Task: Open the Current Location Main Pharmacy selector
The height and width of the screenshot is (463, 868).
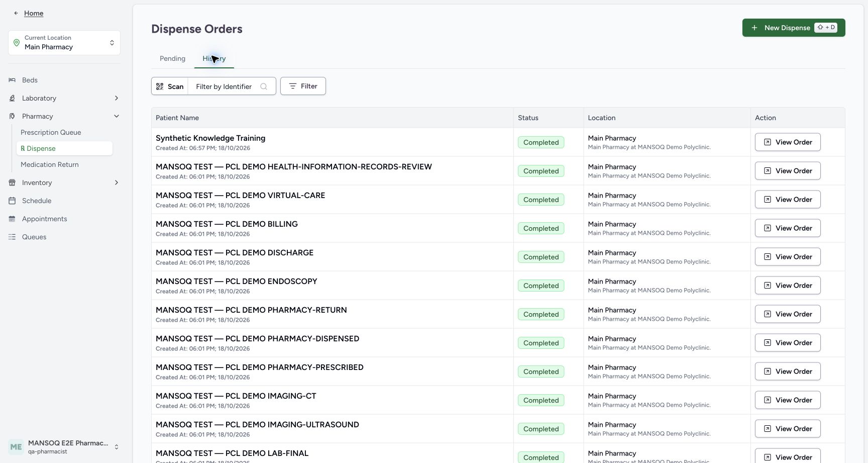Action: tap(64, 43)
